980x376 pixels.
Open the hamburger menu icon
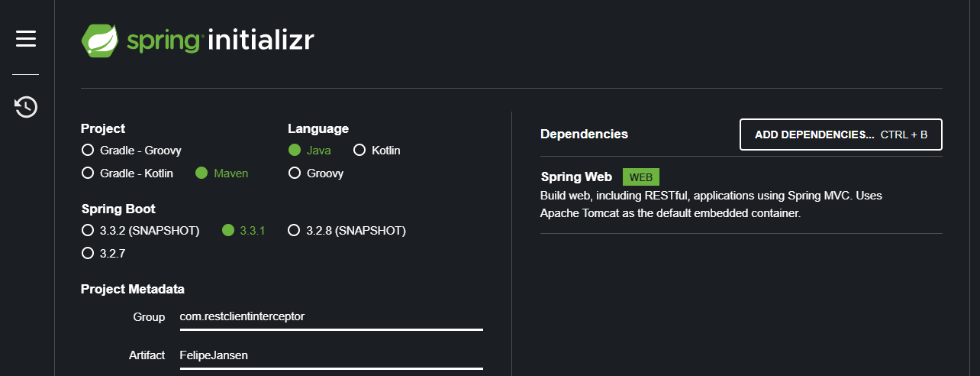(26, 38)
